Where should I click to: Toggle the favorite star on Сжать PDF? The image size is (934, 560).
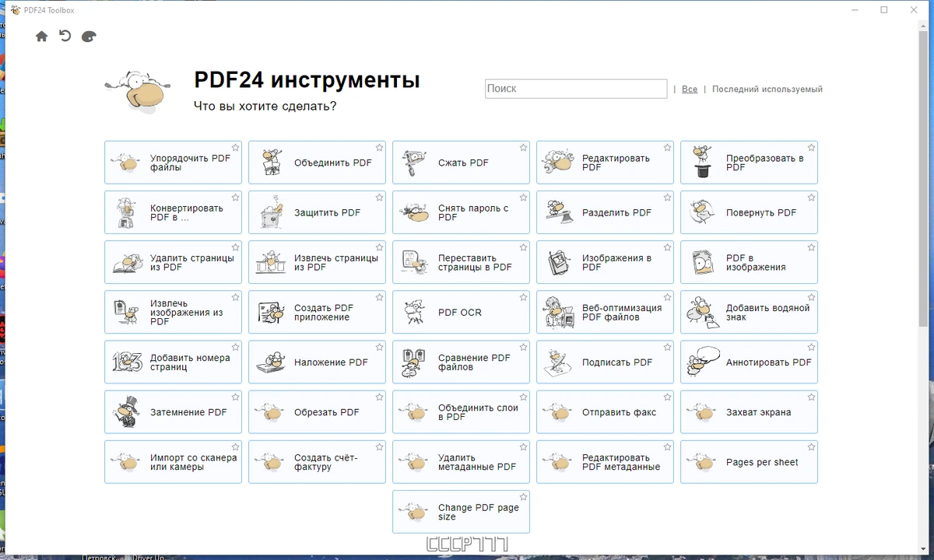tap(523, 147)
